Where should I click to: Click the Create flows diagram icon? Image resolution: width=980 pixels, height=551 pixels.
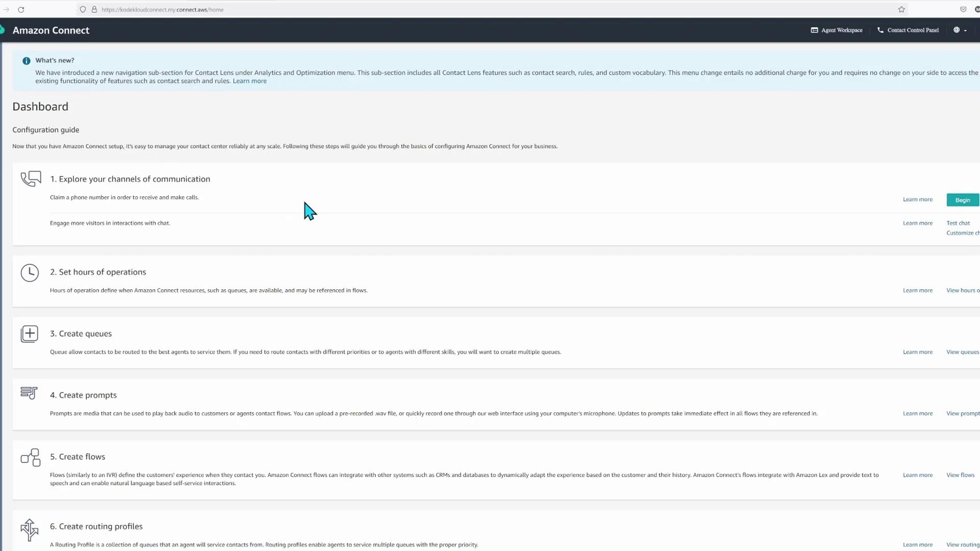click(31, 458)
